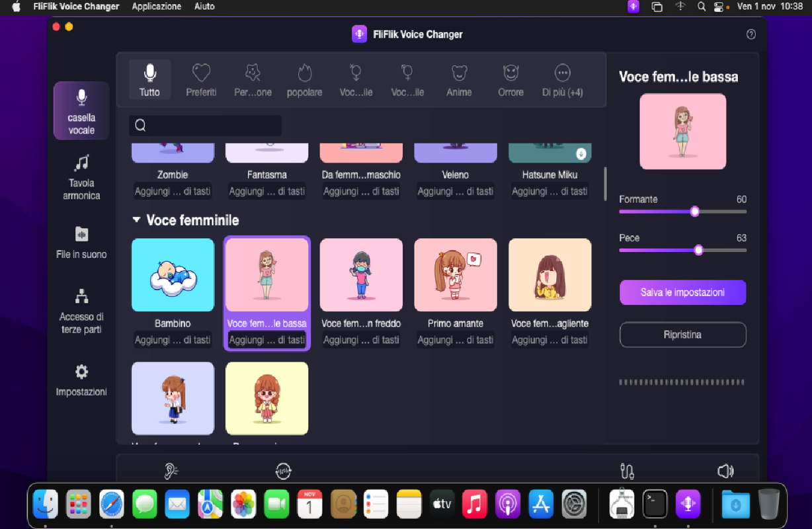Open Photos in the Dock
This screenshot has width=812, height=529.
click(x=243, y=505)
